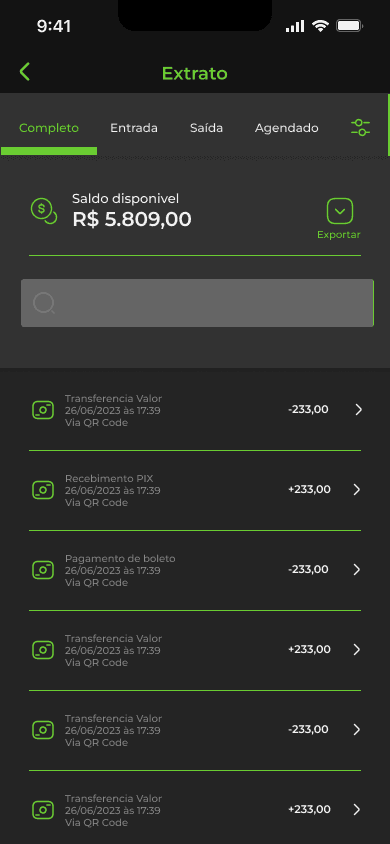390x844 pixels.
Task: Open the last Transferencia Valor +233,00 row
Action: [195, 810]
